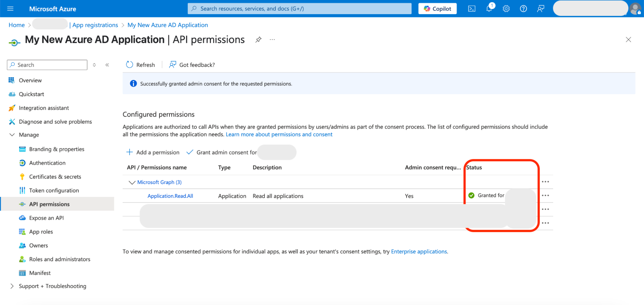
Task: Open Learn more about permissions and consent
Action: [x=279, y=134]
